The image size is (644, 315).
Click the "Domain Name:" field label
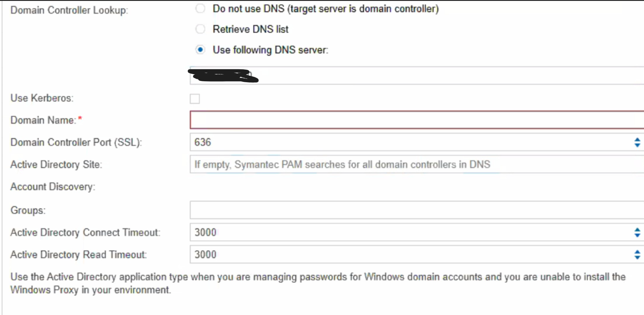point(43,120)
